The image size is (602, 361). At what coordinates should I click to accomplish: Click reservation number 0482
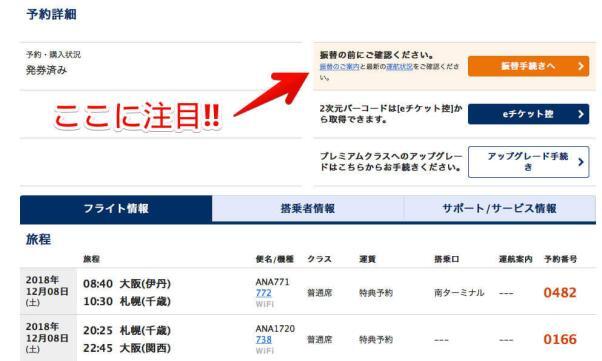coord(560,293)
